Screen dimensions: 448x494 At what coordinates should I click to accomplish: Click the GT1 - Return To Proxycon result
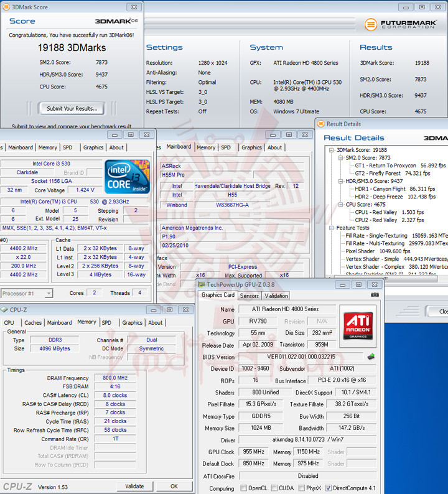tap(400, 165)
